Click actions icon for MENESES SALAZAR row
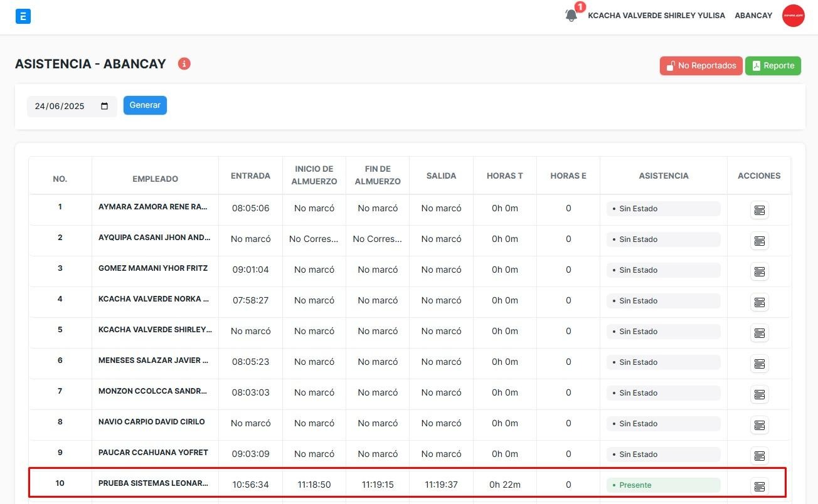Screen dimensions: 818x504 coord(759,364)
